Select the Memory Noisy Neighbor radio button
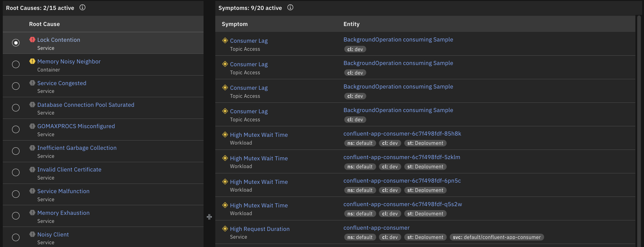This screenshot has height=247, width=644. (16, 64)
